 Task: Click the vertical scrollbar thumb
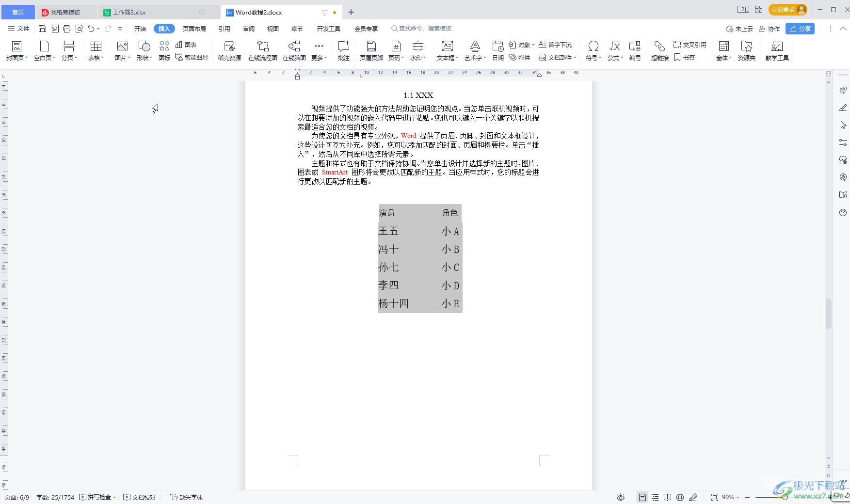pyautogui.click(x=829, y=314)
